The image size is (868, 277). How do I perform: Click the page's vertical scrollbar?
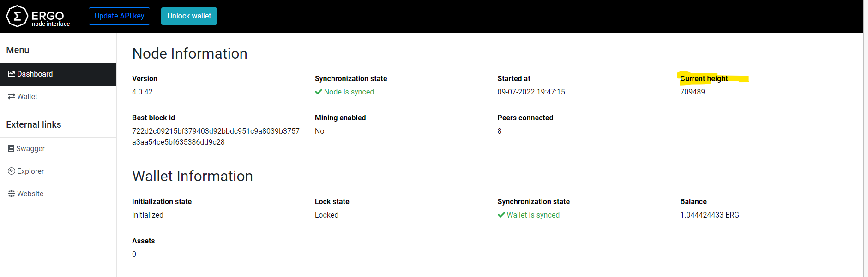866,138
